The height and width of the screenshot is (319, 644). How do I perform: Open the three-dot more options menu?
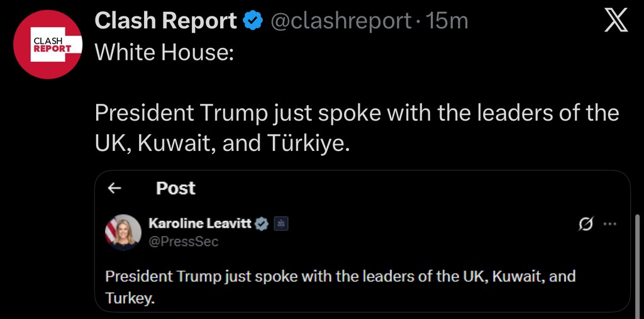pos(610,224)
